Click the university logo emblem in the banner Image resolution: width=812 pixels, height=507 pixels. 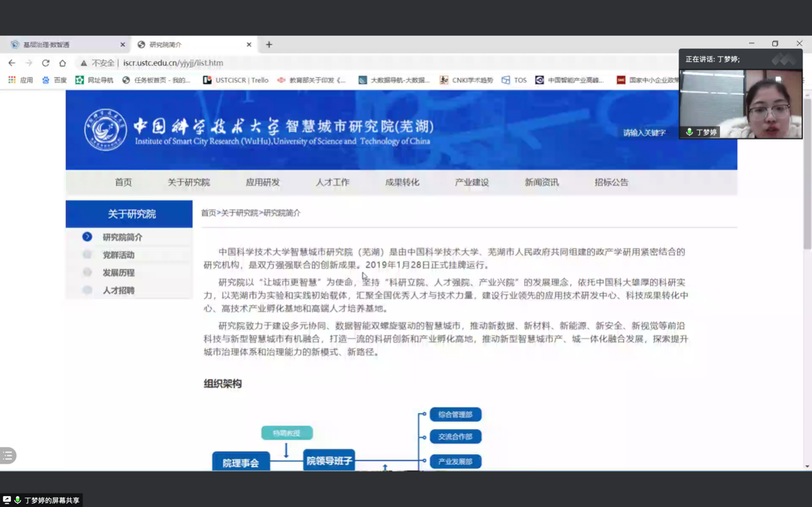105,130
